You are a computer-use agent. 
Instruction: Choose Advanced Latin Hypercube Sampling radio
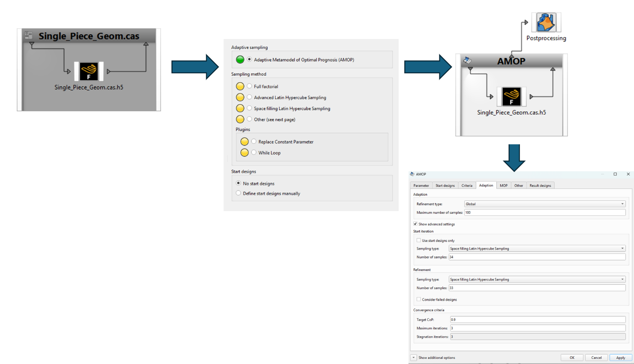pos(249,97)
